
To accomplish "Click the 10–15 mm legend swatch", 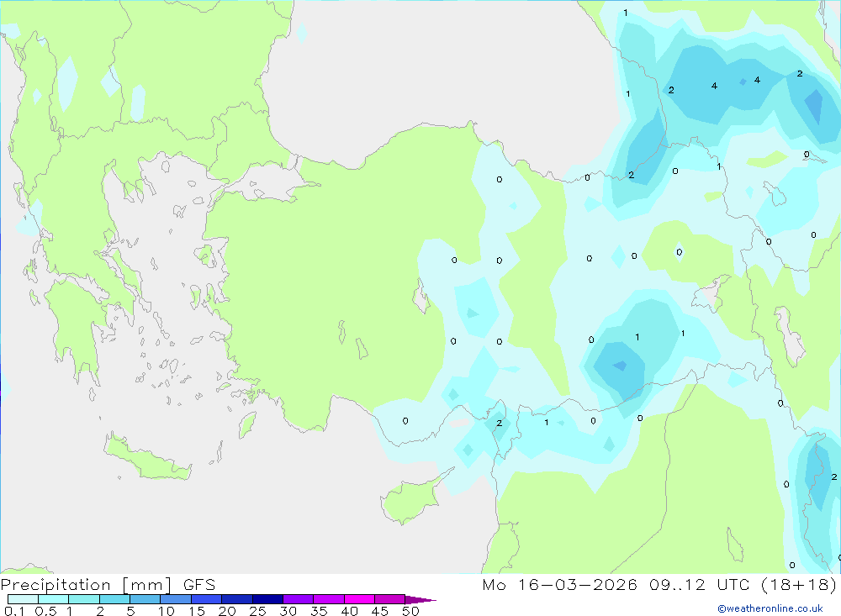I will pyautogui.click(x=176, y=599).
